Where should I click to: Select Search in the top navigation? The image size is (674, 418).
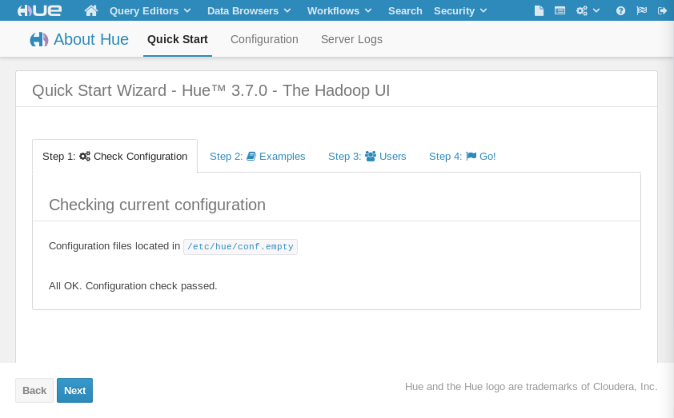[x=405, y=11]
